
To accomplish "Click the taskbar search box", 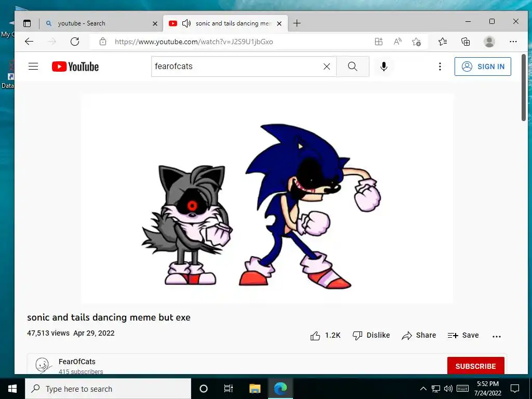I will [x=108, y=389].
